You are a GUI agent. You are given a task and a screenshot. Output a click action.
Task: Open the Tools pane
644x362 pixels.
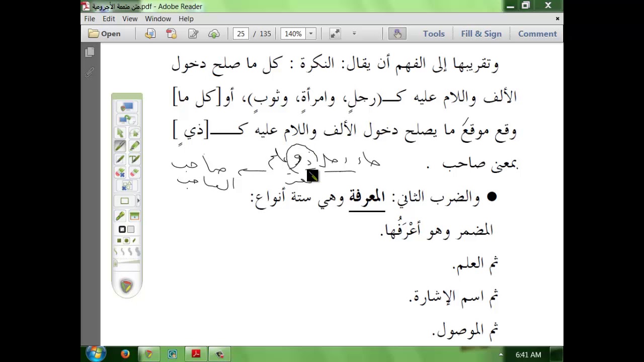(434, 34)
